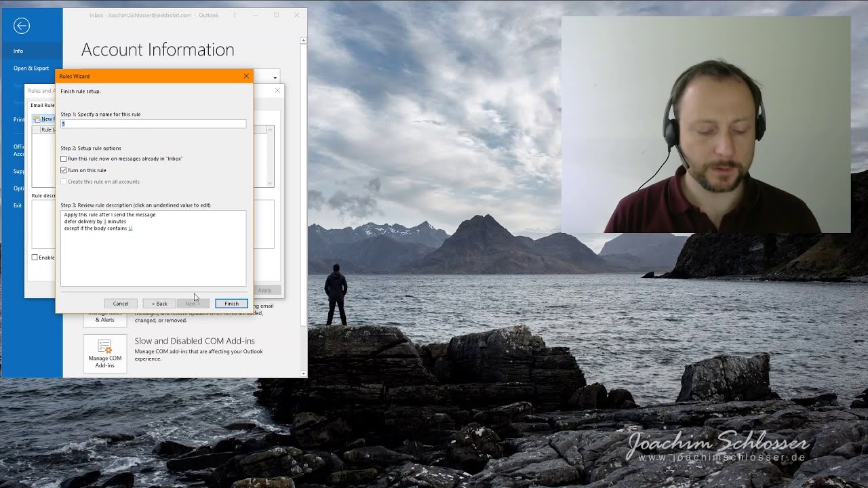Tick the disabled Create this rule on all accounts box

point(64,182)
